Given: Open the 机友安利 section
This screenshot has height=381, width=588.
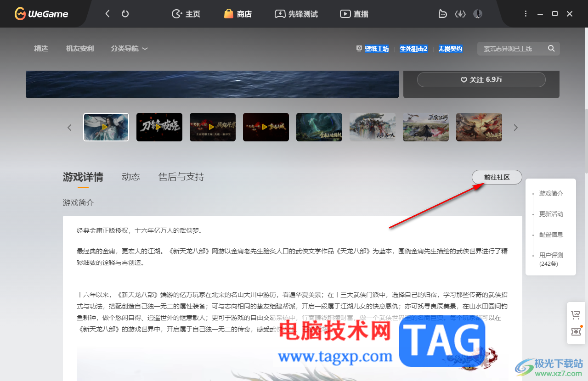Looking at the screenshot, I should click(x=80, y=48).
